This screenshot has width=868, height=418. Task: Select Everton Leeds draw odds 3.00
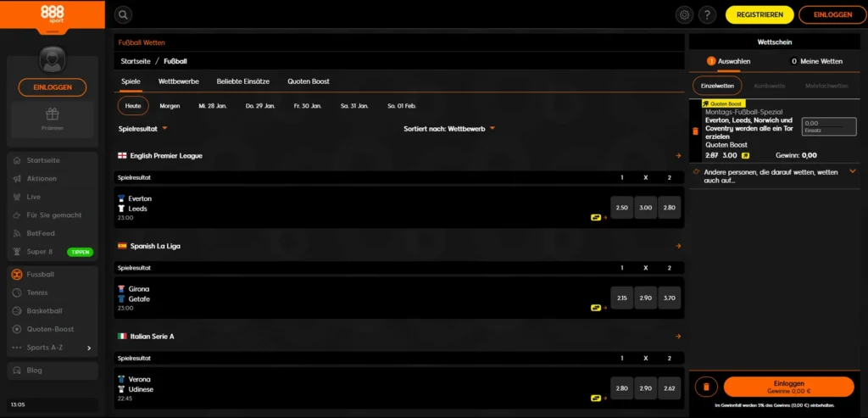pyautogui.click(x=645, y=208)
